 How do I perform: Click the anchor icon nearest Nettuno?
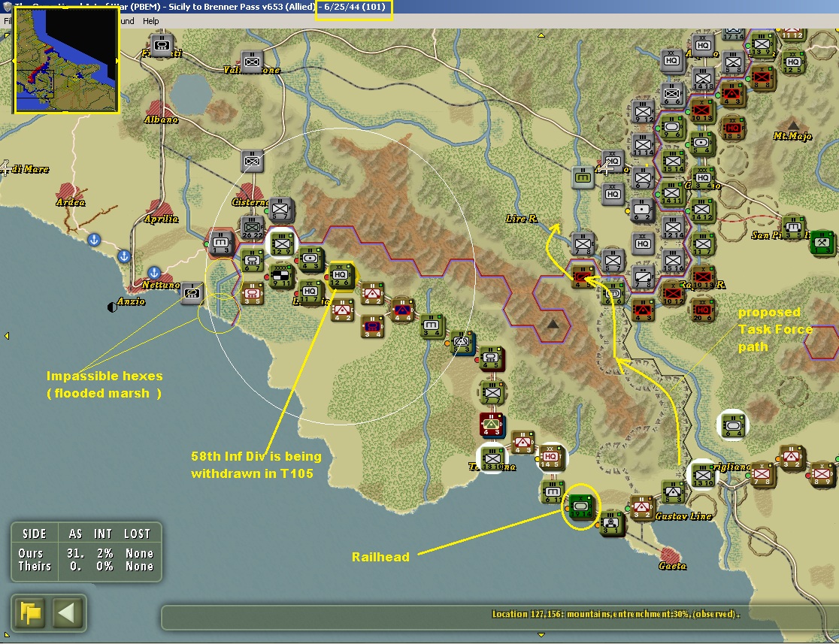pyautogui.click(x=154, y=273)
